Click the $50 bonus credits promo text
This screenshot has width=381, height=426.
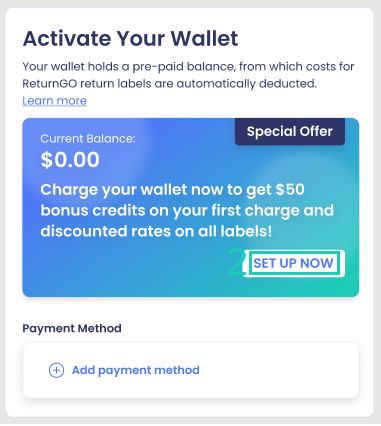coord(187,210)
